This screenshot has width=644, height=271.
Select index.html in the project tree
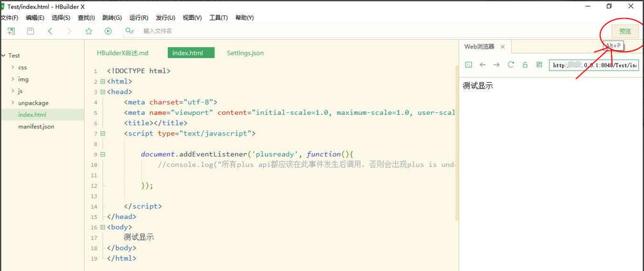(x=42, y=115)
